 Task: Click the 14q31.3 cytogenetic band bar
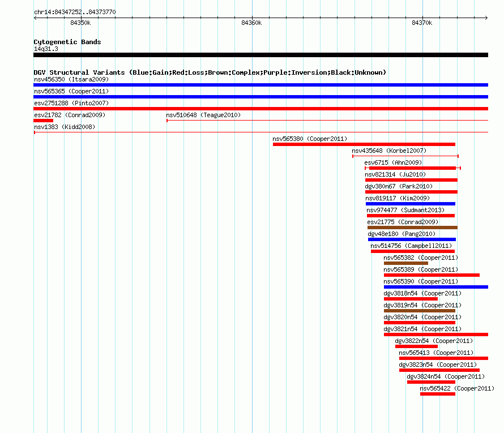[260, 55]
